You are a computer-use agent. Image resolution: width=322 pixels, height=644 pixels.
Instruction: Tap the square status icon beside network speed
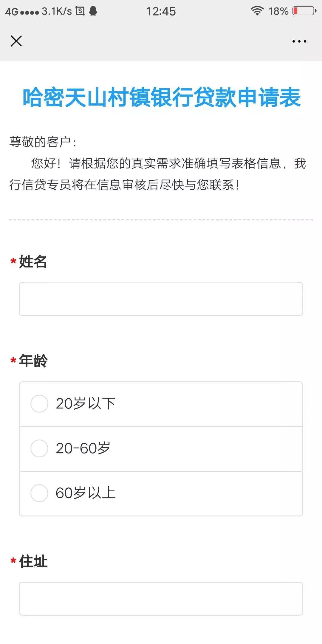[80, 11]
